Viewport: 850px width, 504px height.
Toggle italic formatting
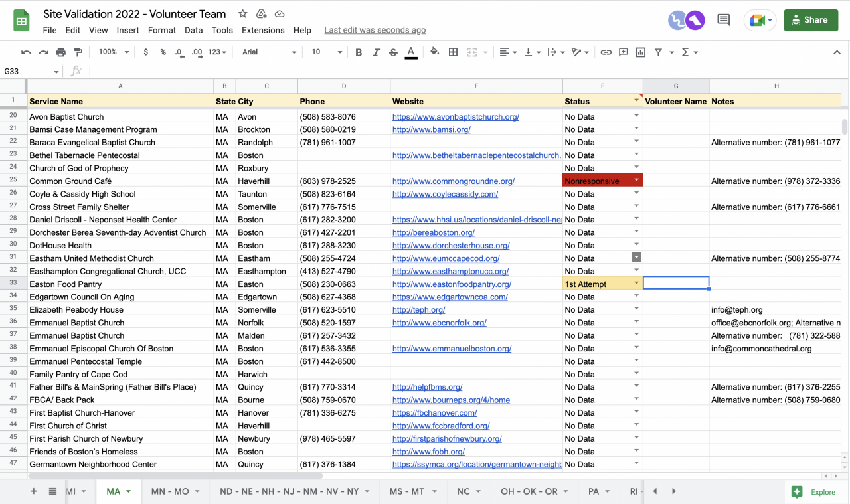point(376,52)
